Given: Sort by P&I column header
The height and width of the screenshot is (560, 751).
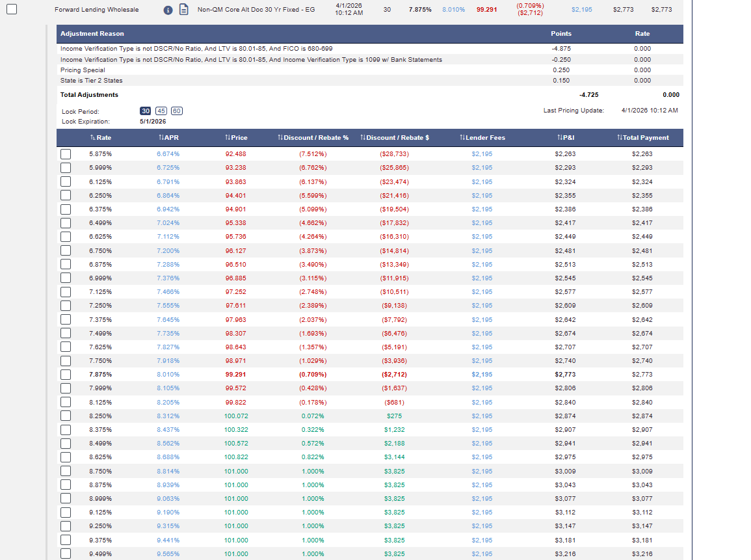Looking at the screenshot, I should 566,137.
